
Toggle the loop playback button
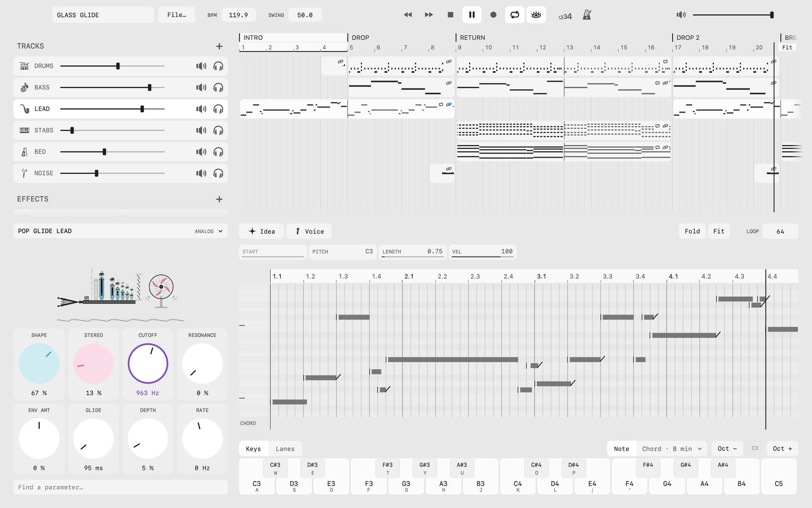click(515, 15)
